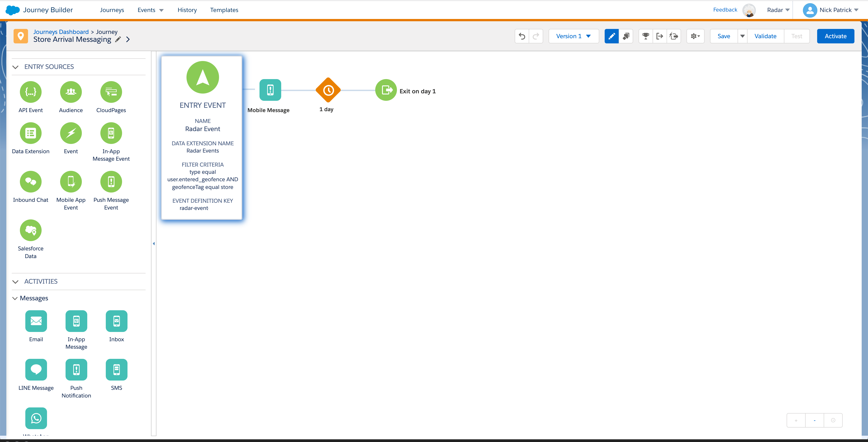Click the goal trophy icon
868x442 pixels.
tap(645, 36)
